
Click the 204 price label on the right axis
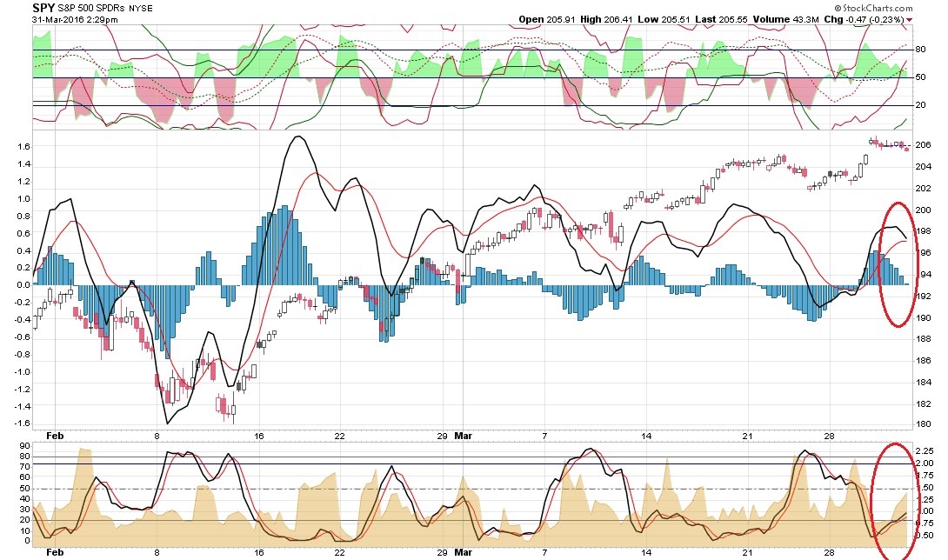click(x=923, y=166)
